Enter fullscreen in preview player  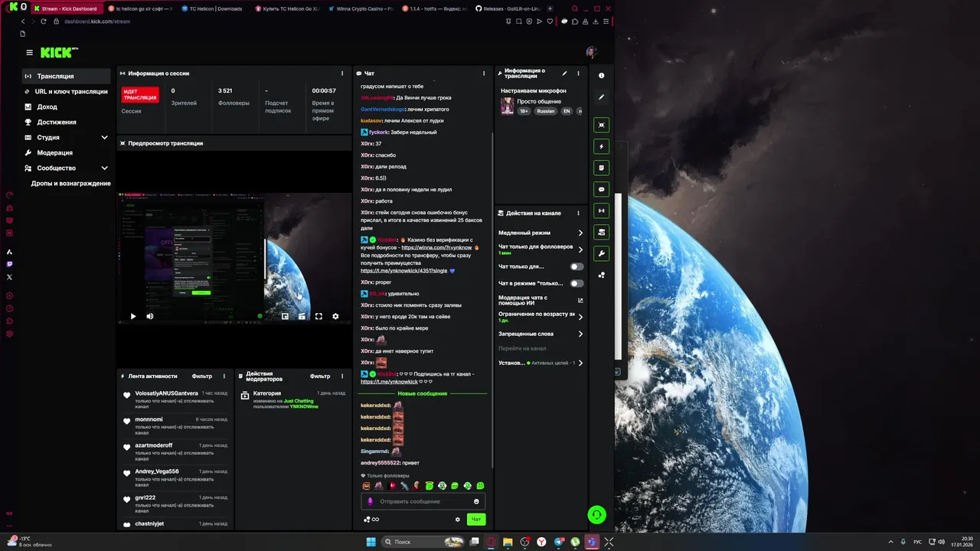click(318, 316)
